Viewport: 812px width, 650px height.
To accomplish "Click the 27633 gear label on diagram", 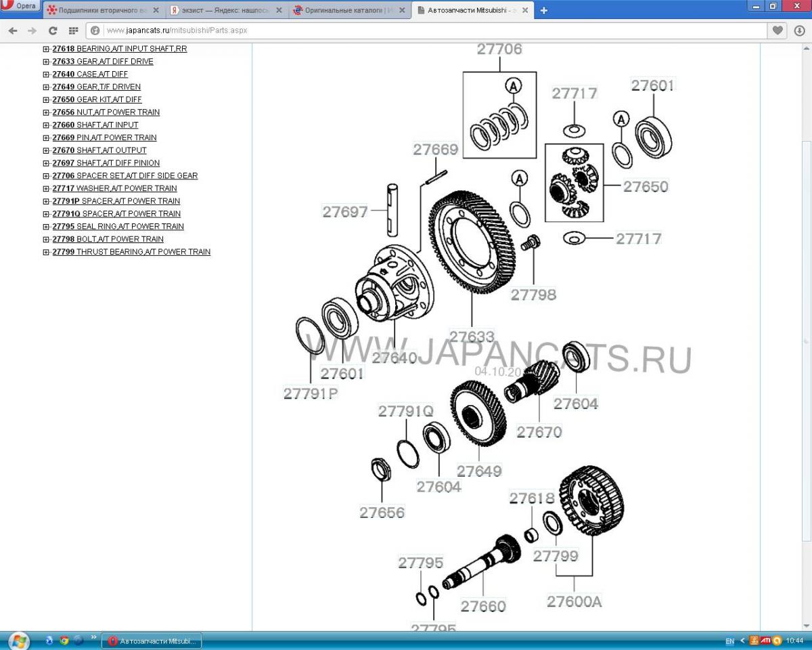I will 472,337.
